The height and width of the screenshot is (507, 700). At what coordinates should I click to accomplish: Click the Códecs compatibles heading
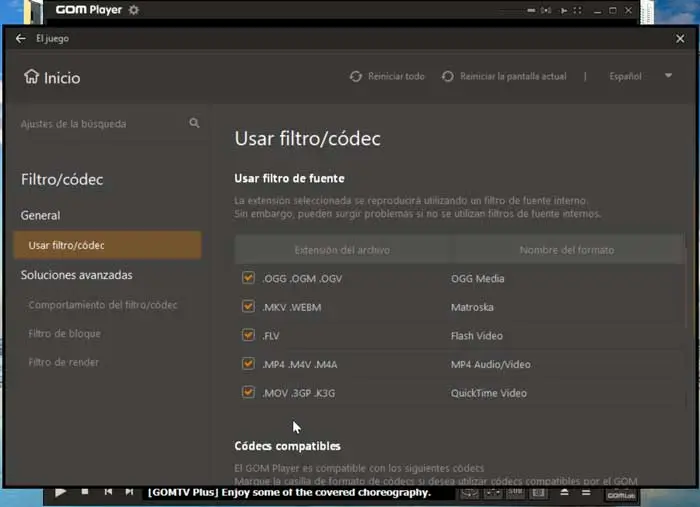click(288, 446)
